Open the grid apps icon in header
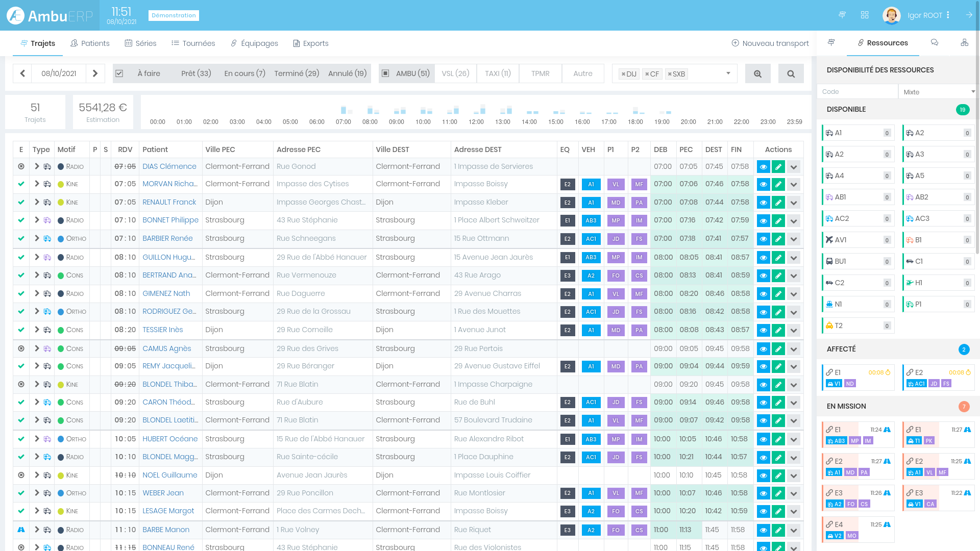Image resolution: width=980 pixels, height=551 pixels. pyautogui.click(x=865, y=15)
